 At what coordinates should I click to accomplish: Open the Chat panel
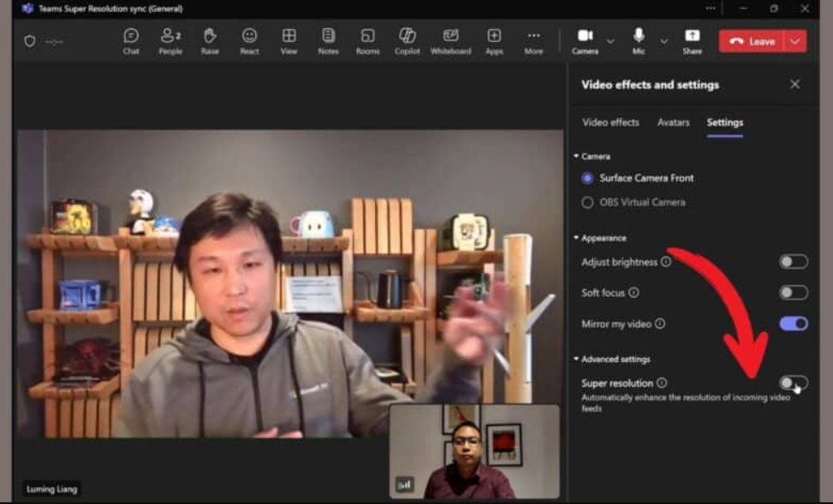[x=131, y=41]
